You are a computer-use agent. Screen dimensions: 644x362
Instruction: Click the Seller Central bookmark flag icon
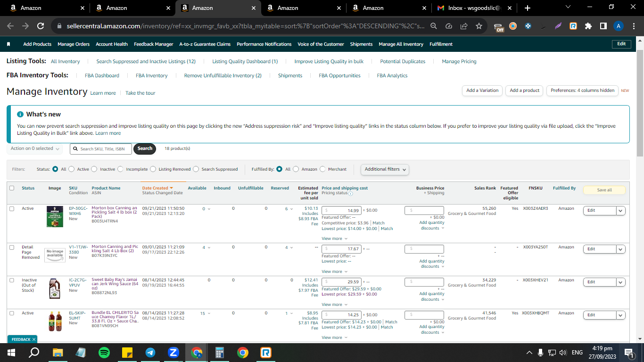coord(8,44)
